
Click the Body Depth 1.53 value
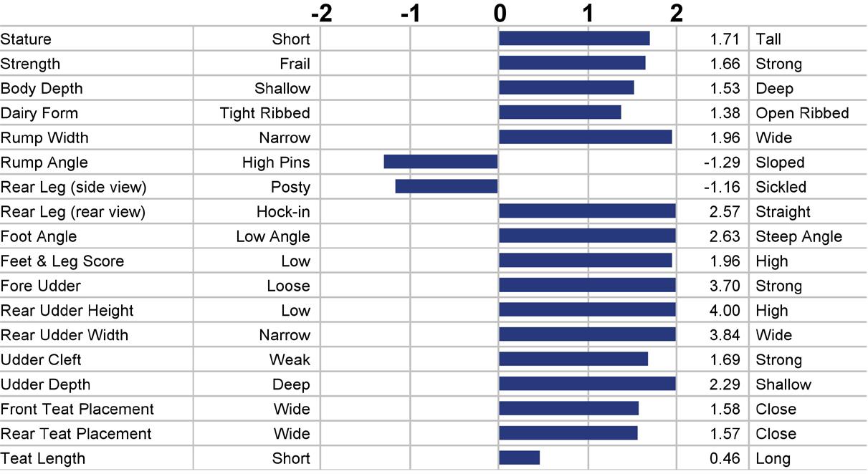point(725,88)
